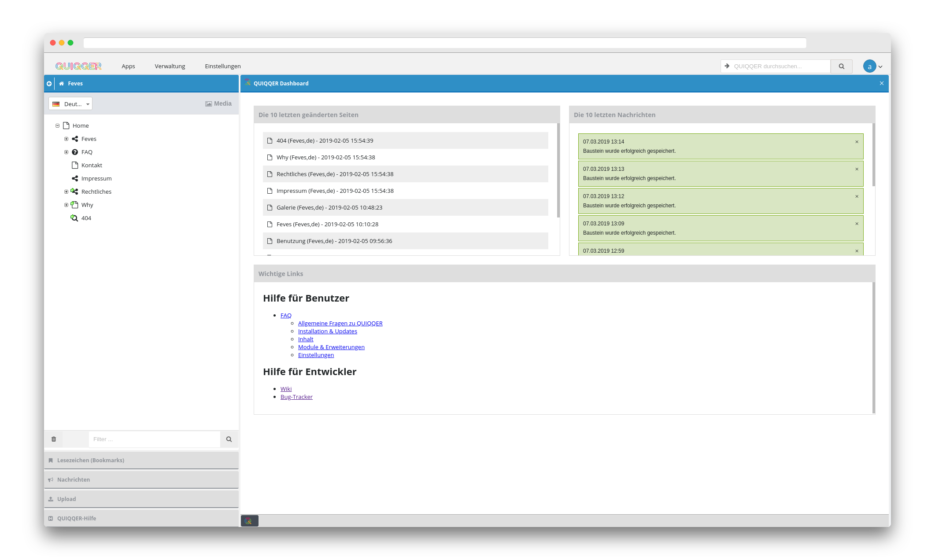Click the Impressum share icon
This screenshot has width=935, height=560.
[75, 178]
